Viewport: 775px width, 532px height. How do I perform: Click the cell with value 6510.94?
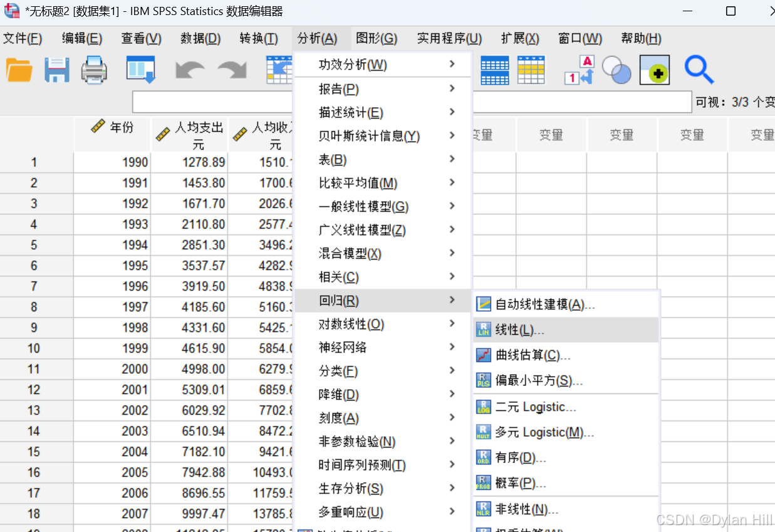(189, 430)
